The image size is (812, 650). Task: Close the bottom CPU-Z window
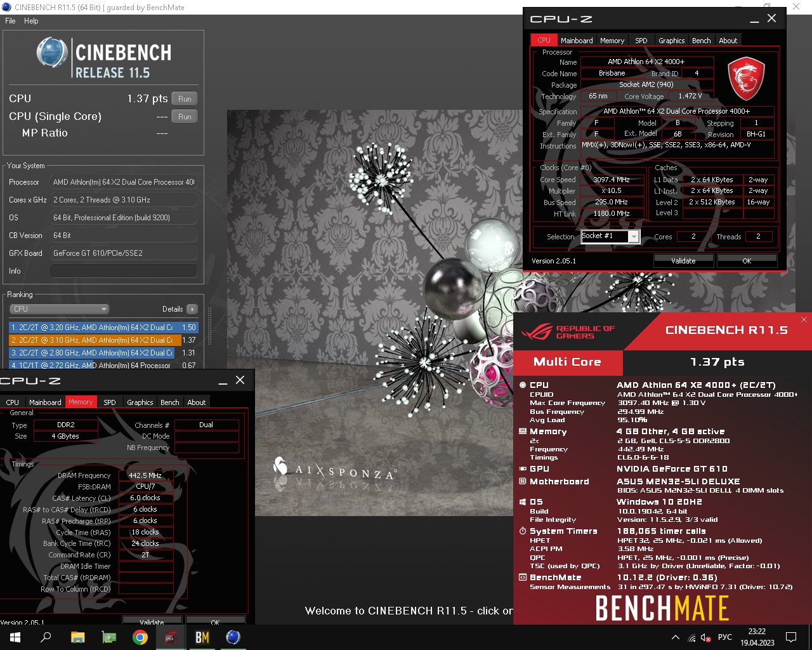[x=240, y=380]
